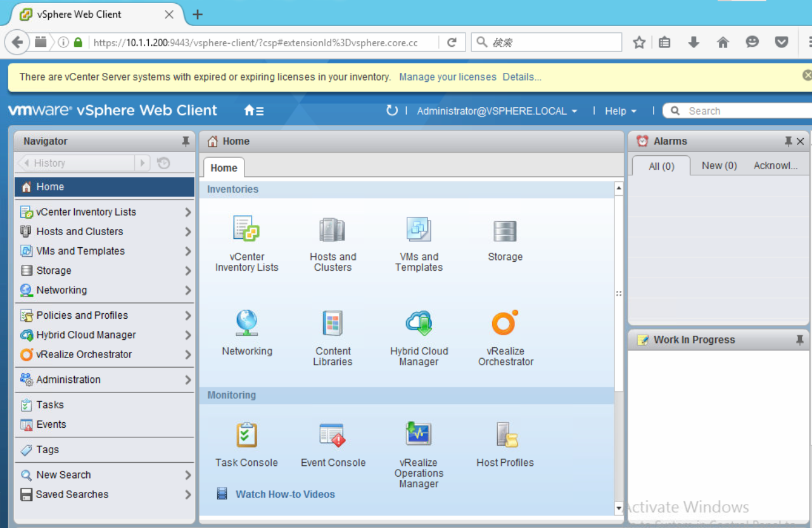Image resolution: width=812 pixels, height=528 pixels.
Task: Click the vSphere Search input field
Action: (x=738, y=111)
